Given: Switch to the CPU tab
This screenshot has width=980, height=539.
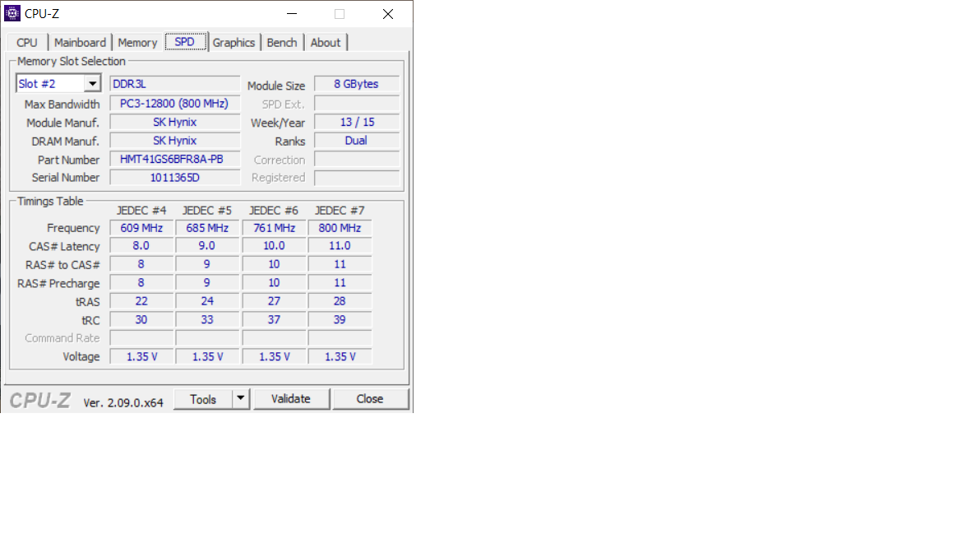Looking at the screenshot, I should [x=27, y=43].
